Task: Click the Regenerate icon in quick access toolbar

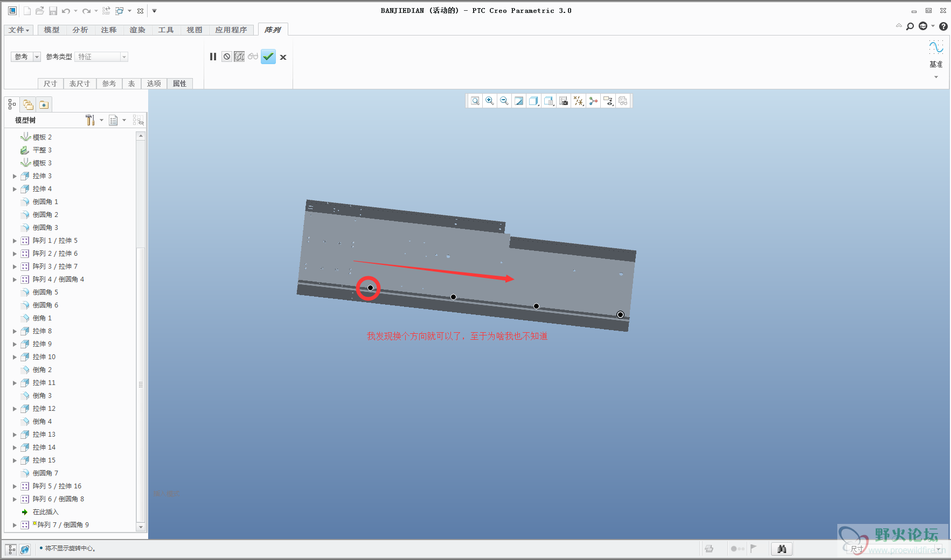Action: [106, 11]
